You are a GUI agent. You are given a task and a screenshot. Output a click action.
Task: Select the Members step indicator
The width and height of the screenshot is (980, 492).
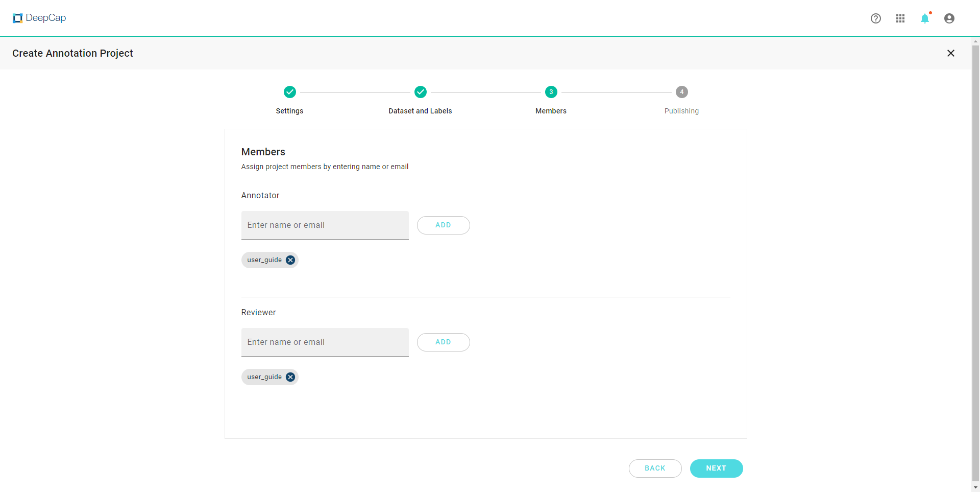pyautogui.click(x=551, y=92)
